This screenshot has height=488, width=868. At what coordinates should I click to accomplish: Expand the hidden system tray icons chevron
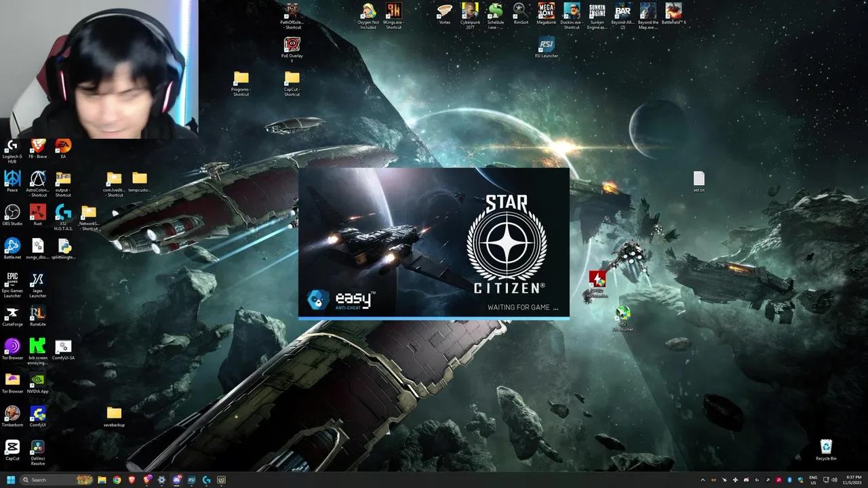pos(703,480)
